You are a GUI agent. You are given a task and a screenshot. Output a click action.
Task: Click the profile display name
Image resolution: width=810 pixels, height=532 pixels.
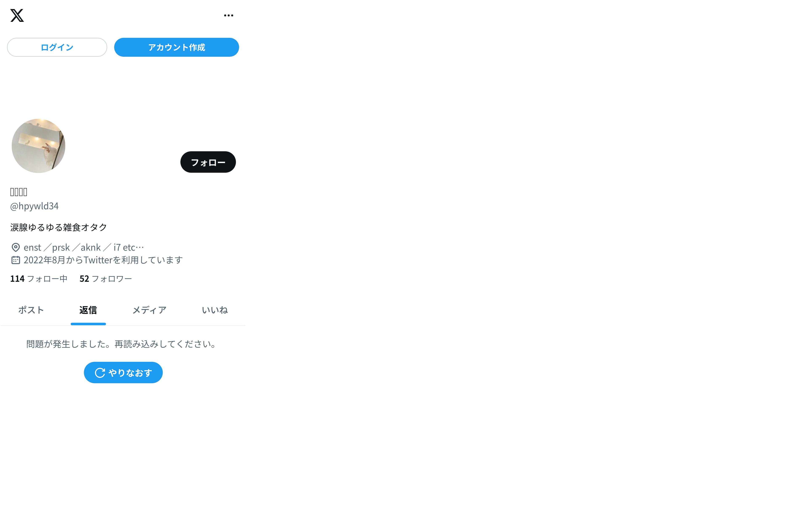(19, 192)
